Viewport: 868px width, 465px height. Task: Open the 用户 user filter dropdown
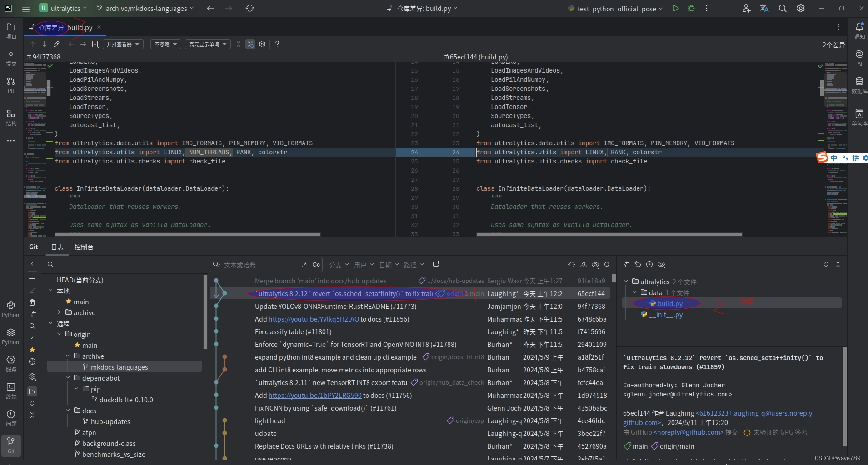pyautogui.click(x=364, y=265)
